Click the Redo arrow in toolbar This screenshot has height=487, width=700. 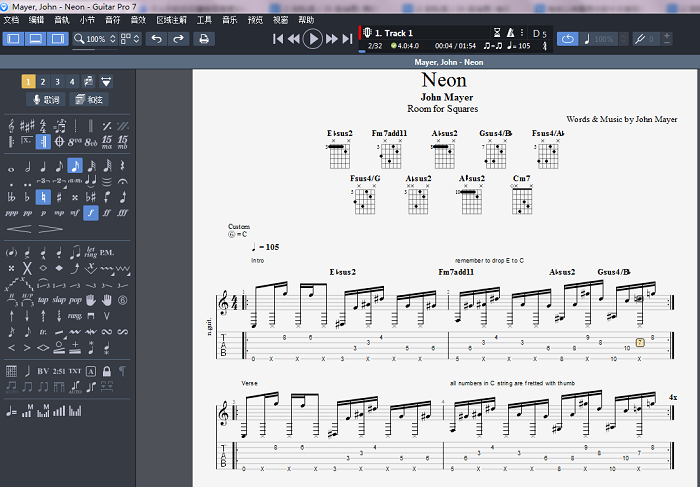(x=178, y=39)
